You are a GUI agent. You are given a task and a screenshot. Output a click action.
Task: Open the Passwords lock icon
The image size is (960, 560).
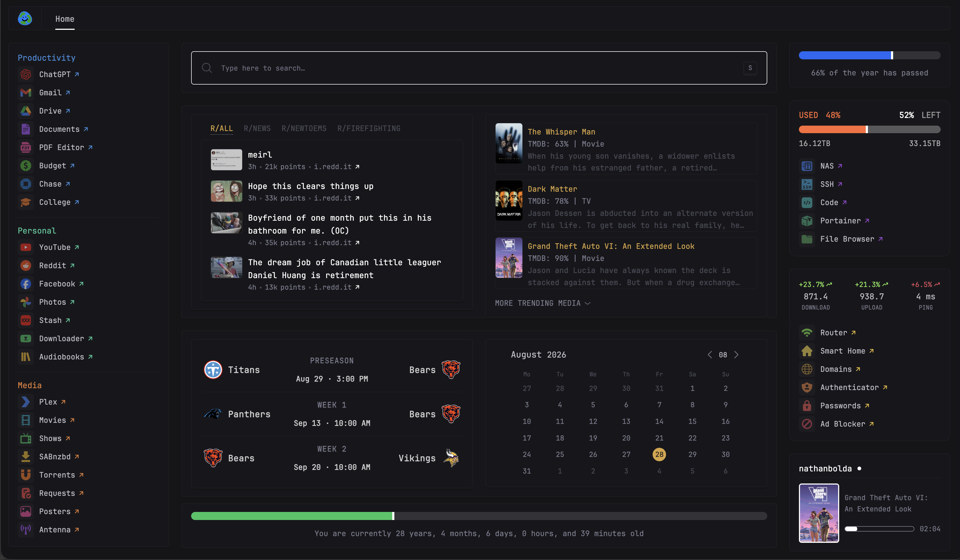807,406
